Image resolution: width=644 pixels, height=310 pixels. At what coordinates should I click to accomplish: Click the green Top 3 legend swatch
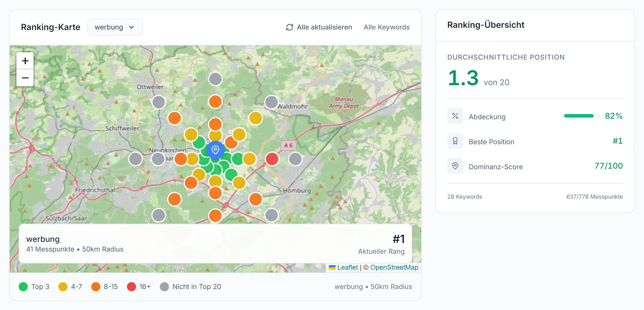23,287
